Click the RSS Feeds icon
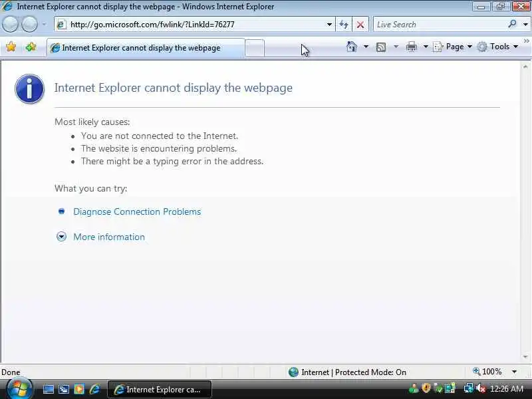Viewport: 532px width, 399px height. click(381, 47)
